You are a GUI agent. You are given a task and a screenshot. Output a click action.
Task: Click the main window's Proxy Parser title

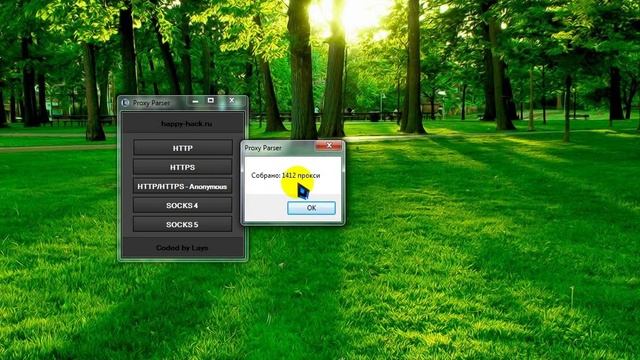click(x=151, y=103)
